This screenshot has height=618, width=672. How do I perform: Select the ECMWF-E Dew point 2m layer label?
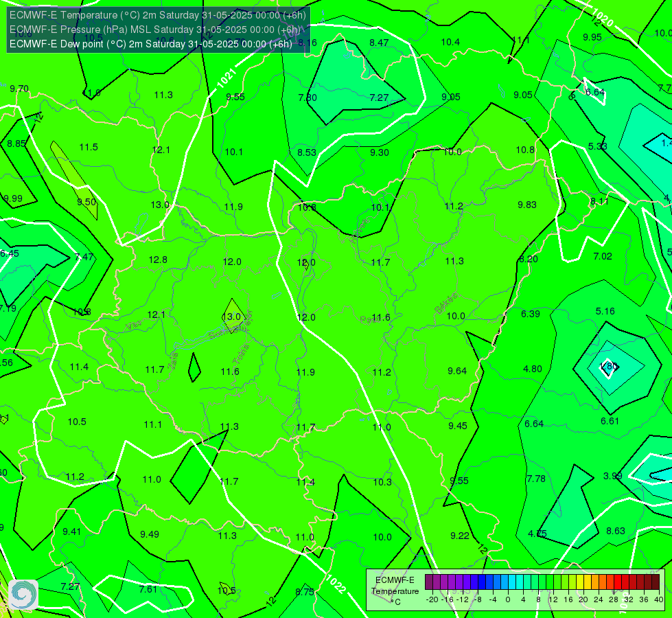tap(151, 44)
